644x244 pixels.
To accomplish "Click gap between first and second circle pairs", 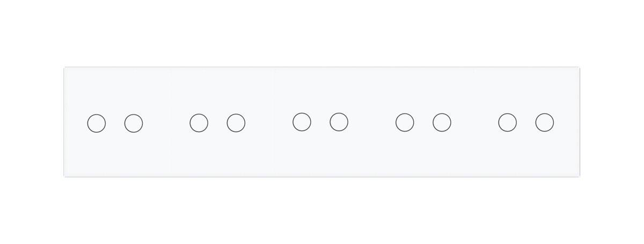I will (x=166, y=123).
